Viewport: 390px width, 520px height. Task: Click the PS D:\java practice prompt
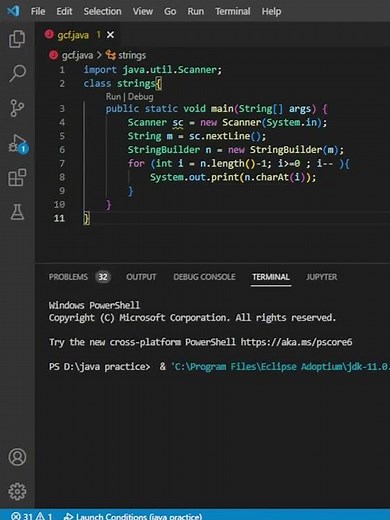coord(99,367)
